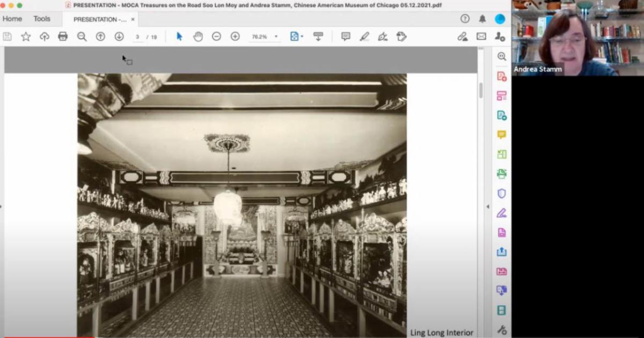The height and width of the screenshot is (338, 644).
Task: Go to next page with down arrow
Action: pyautogui.click(x=119, y=37)
